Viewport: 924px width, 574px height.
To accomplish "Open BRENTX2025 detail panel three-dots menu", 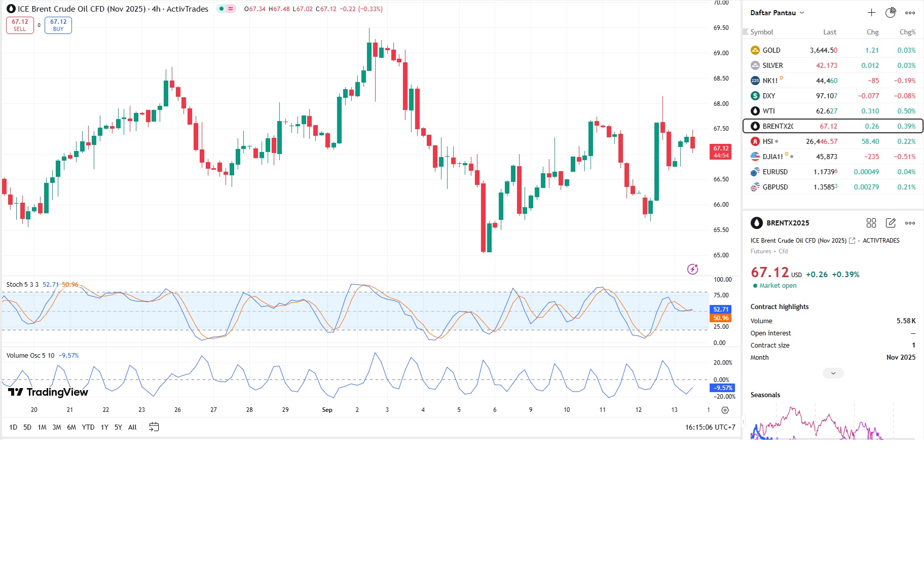I will pyautogui.click(x=910, y=223).
